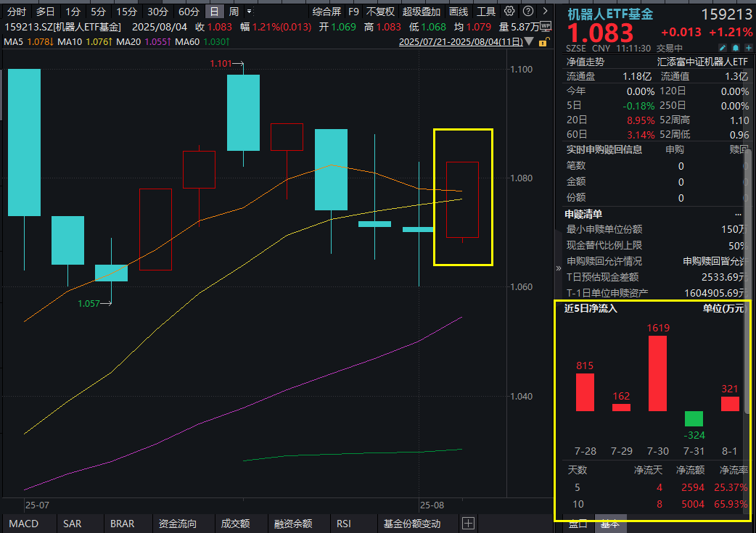Expand 申赎清单 section via the "…" control

pos(738,215)
